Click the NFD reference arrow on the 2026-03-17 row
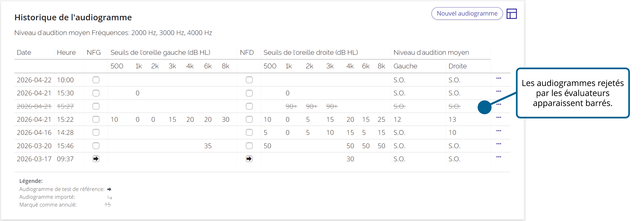 [x=249, y=159]
